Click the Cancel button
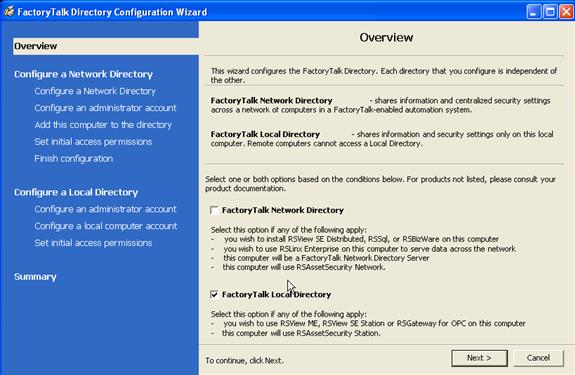This screenshot has width=575, height=375. 538,358
